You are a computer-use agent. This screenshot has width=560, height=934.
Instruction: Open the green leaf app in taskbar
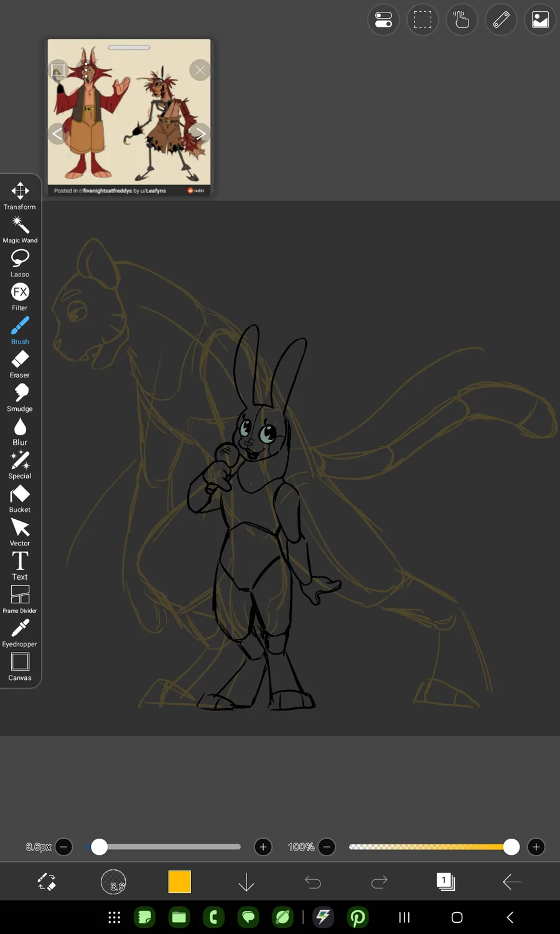click(x=282, y=917)
